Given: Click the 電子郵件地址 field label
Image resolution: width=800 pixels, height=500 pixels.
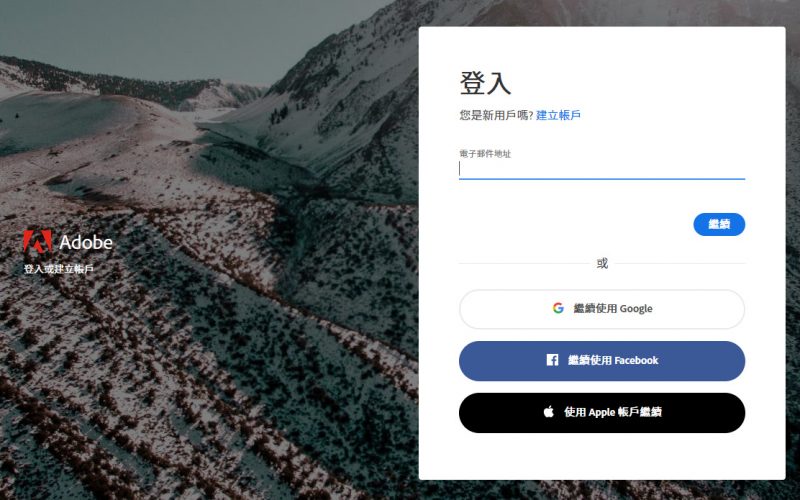Looking at the screenshot, I should click(485, 154).
